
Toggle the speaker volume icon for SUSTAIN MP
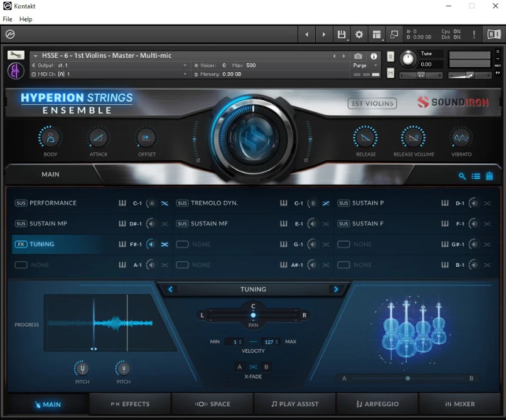pyautogui.click(x=151, y=223)
